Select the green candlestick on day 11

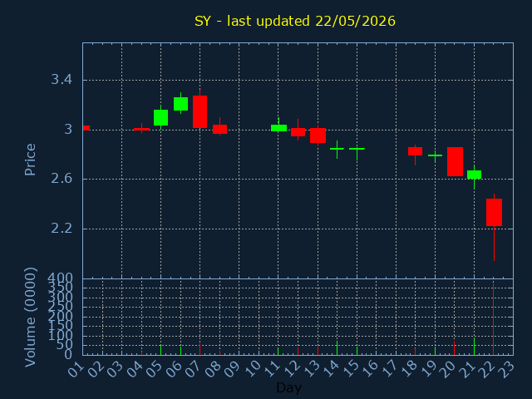point(279,127)
